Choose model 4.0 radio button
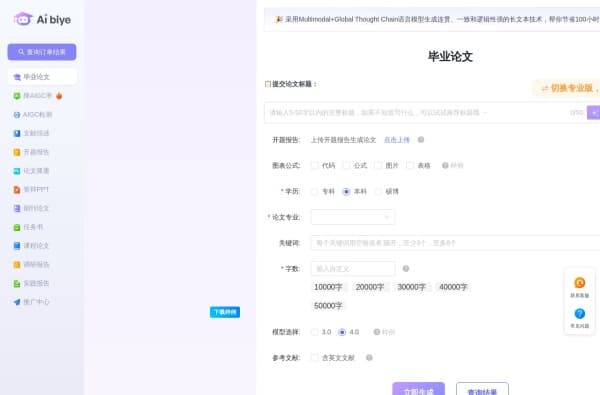The height and width of the screenshot is (395, 600). [x=342, y=332]
